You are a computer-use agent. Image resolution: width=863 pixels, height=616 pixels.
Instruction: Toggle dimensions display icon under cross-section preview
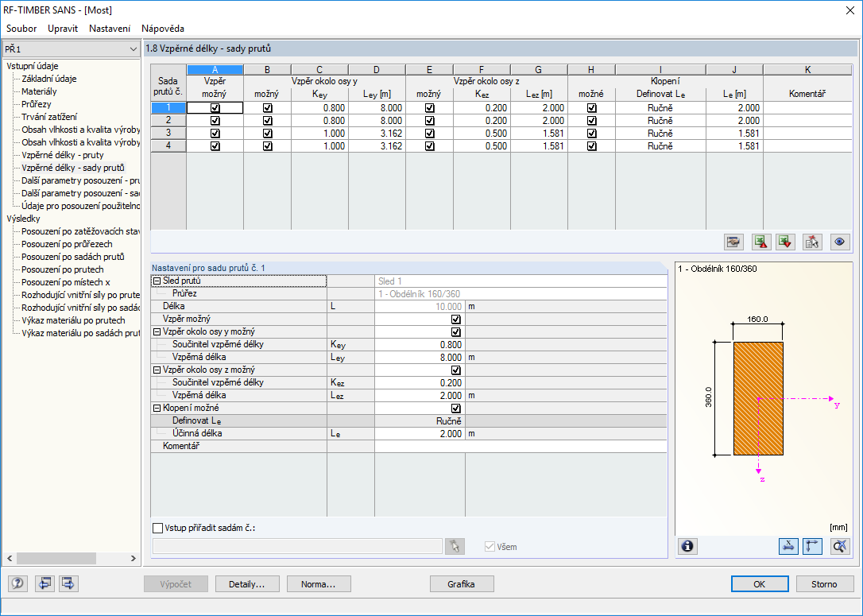(x=788, y=546)
